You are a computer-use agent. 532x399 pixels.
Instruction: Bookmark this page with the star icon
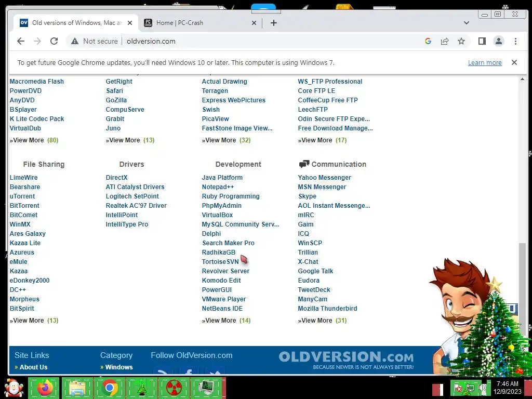461,41
